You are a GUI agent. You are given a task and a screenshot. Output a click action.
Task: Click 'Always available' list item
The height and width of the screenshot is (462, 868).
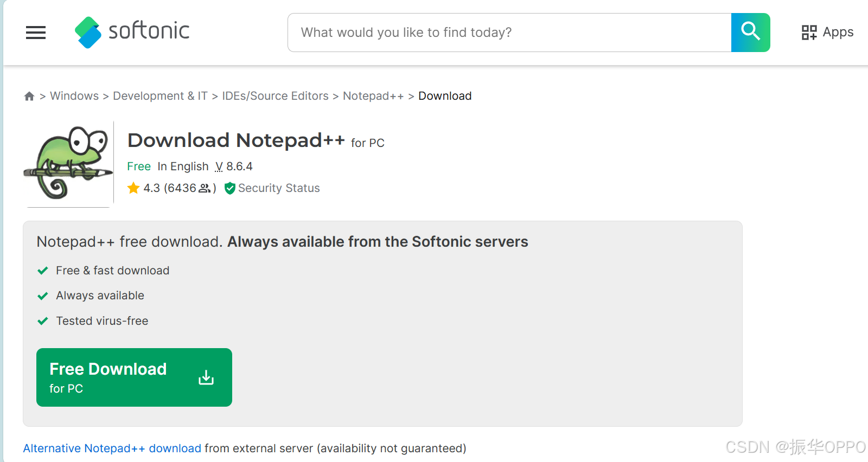(100, 296)
